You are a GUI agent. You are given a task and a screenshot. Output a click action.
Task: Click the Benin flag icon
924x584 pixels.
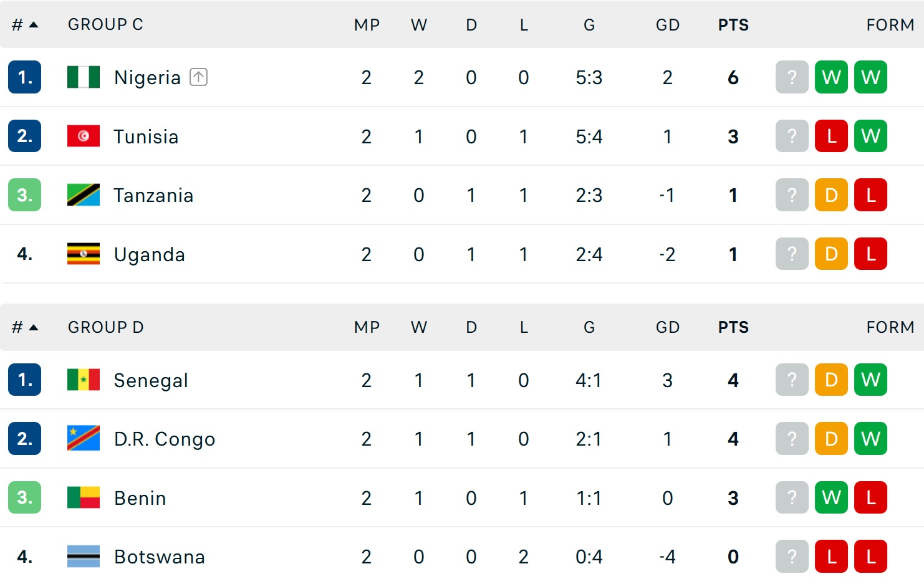point(84,497)
